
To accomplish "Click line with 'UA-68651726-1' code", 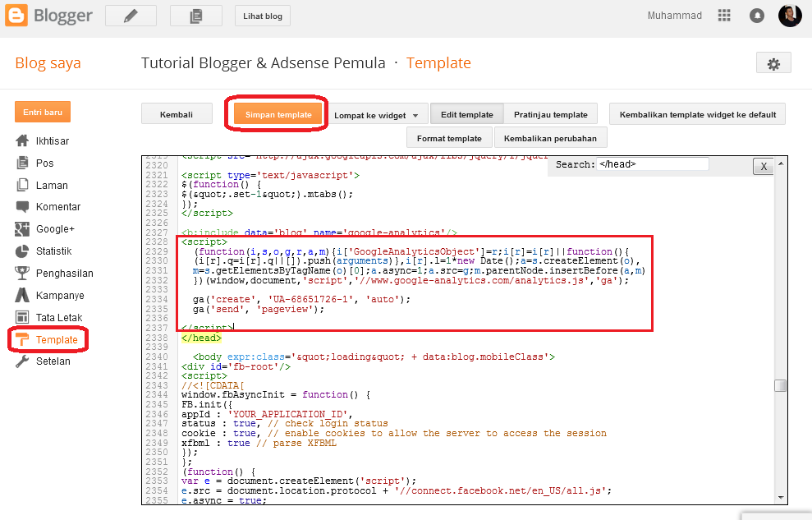I will coord(301,299).
